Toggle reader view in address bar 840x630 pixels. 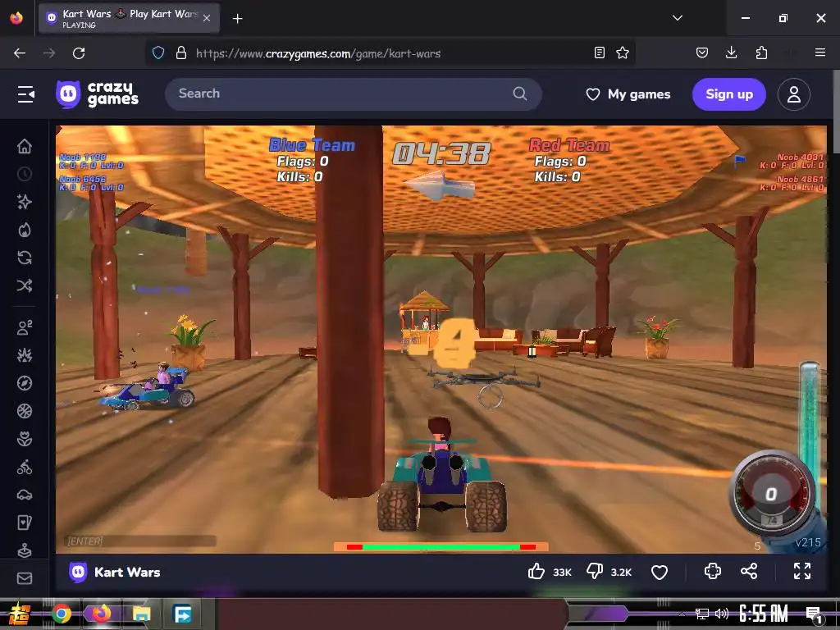pyautogui.click(x=600, y=52)
